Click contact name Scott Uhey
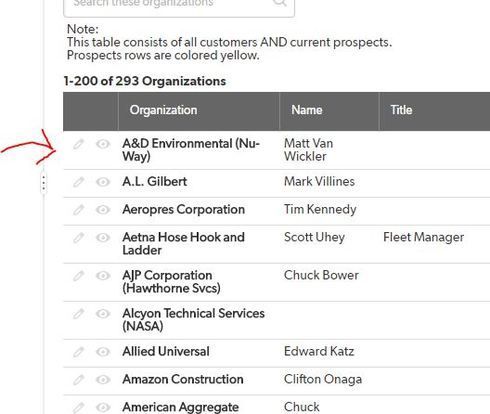490x414 pixels. click(314, 237)
